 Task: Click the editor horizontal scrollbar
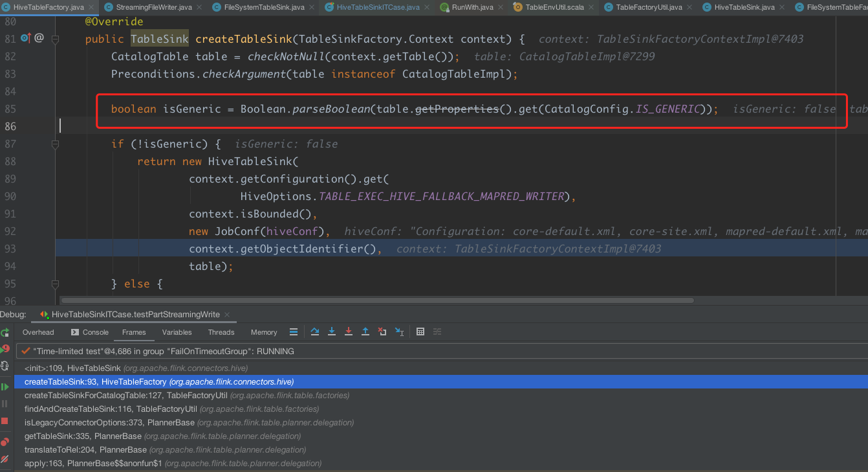coord(376,300)
